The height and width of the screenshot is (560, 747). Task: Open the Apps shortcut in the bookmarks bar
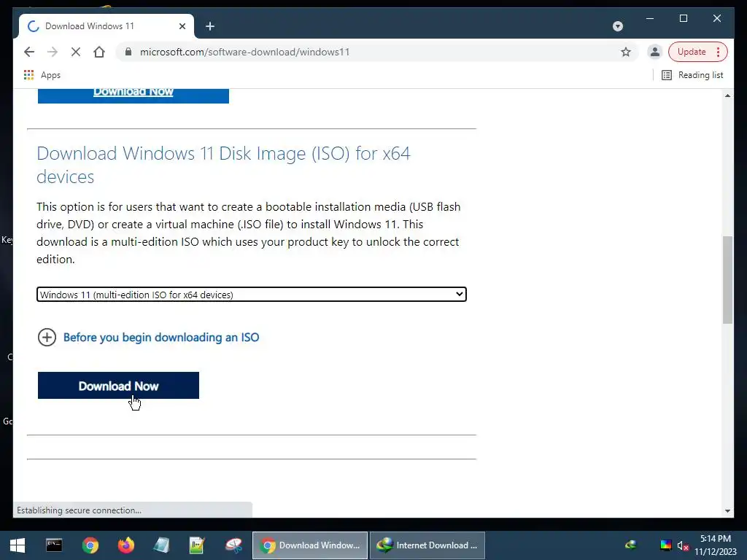[42, 75]
